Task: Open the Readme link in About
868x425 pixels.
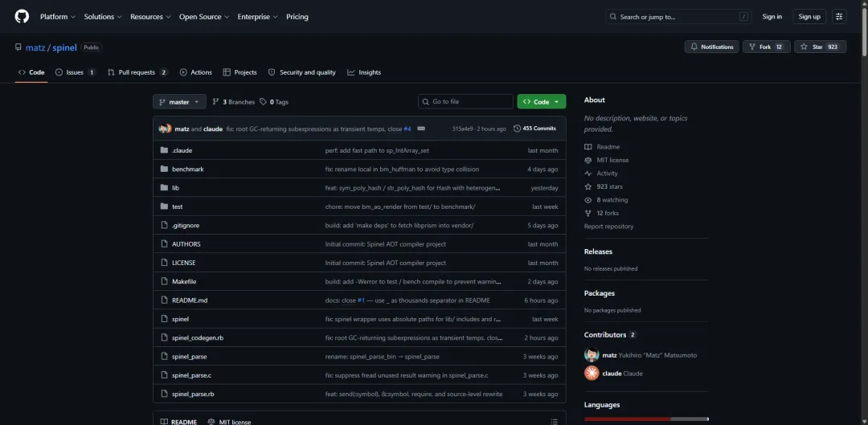Action: 602,147
